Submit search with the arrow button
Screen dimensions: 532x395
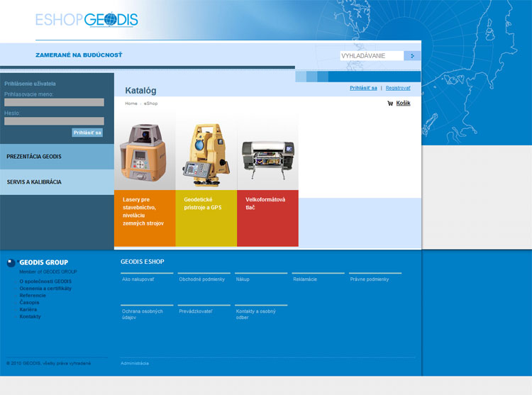click(x=412, y=56)
